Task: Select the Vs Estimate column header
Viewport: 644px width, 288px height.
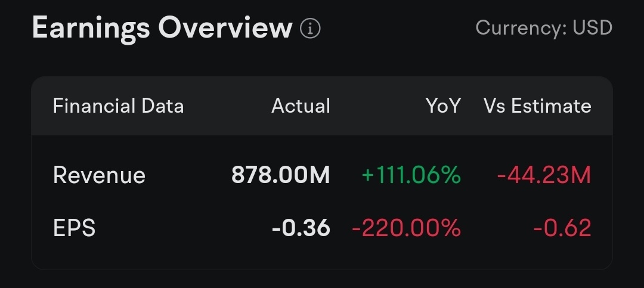Action: click(537, 106)
